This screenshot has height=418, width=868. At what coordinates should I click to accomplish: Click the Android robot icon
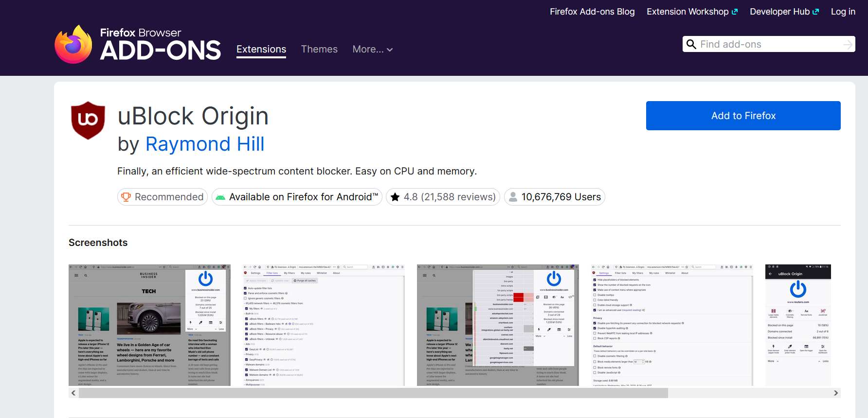(x=220, y=197)
